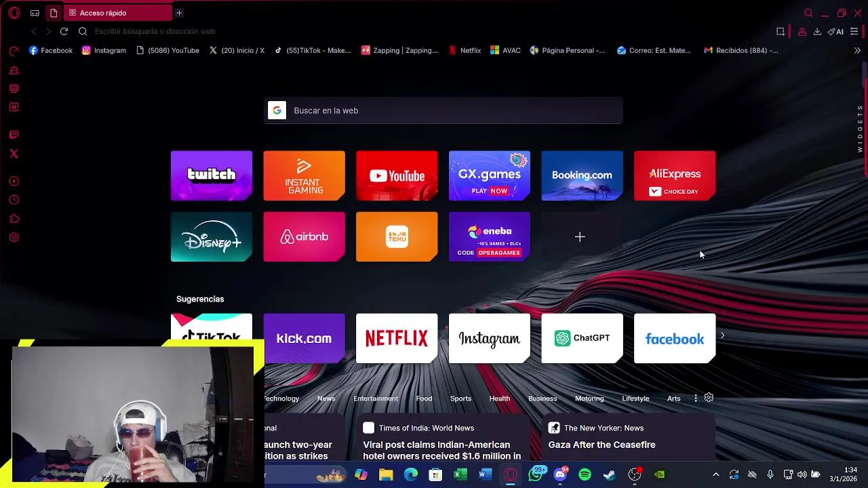Click the reload page button

point(64,31)
